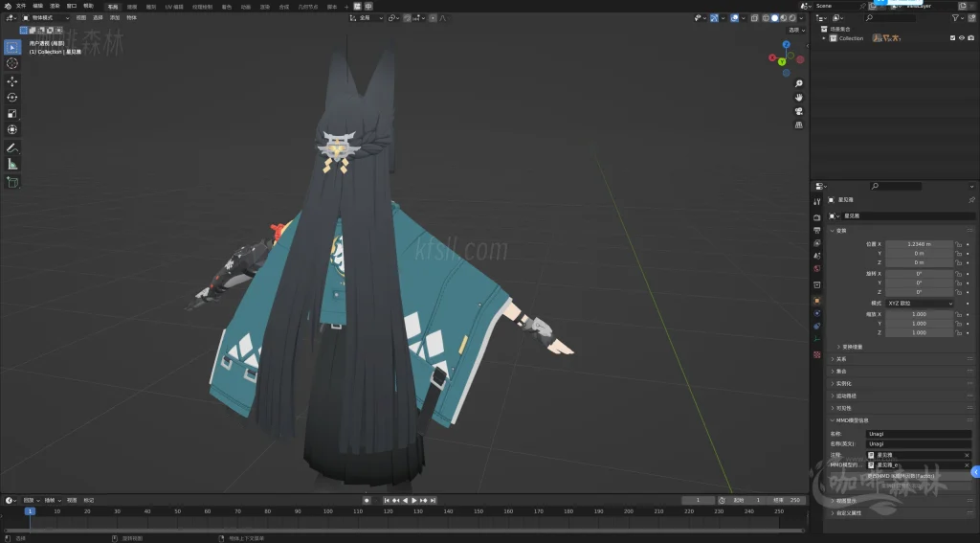Screen dimensions: 980x543
Task: Switch perspective/orthographic grid icon
Action: coord(799,124)
